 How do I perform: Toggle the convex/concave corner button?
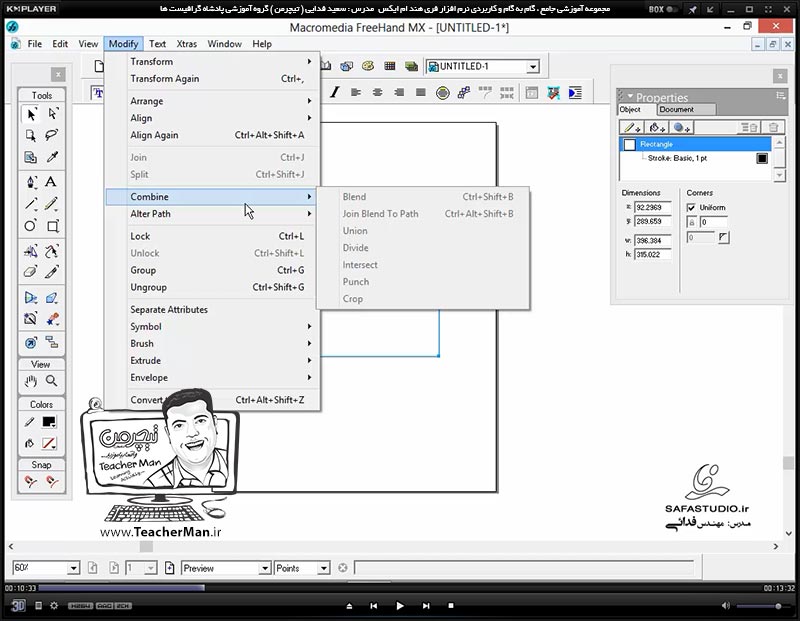click(x=723, y=237)
